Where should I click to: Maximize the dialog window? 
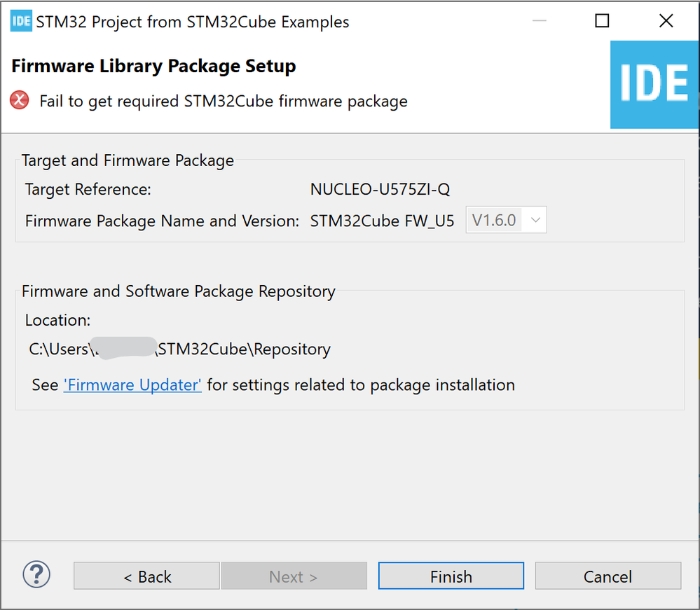tap(602, 21)
